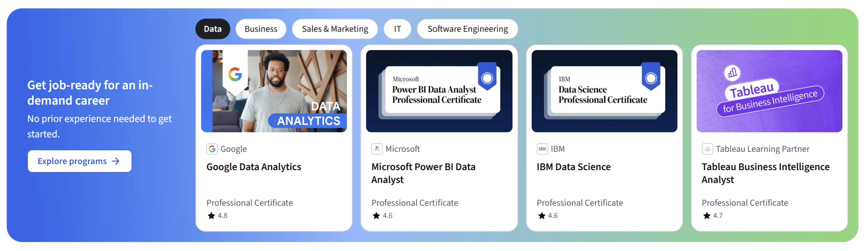Open the Microsoft Power BI Data Analyst title

pos(423,173)
